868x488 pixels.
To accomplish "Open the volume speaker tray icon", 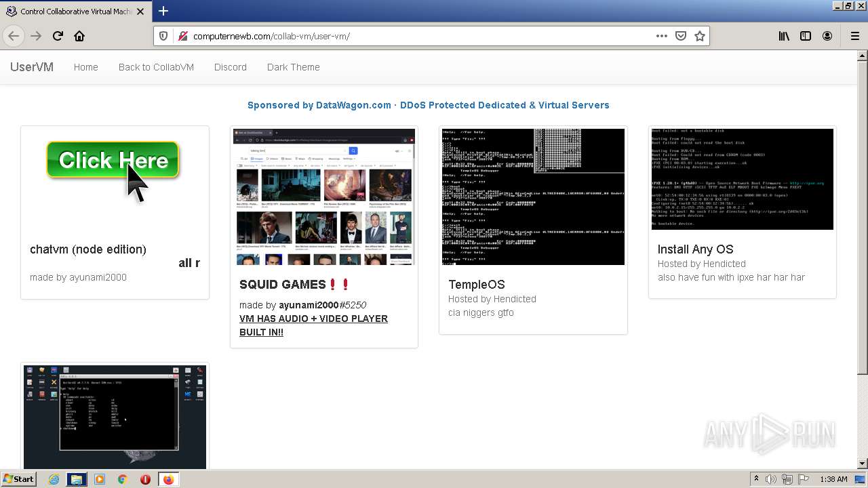I will pyautogui.click(x=771, y=479).
